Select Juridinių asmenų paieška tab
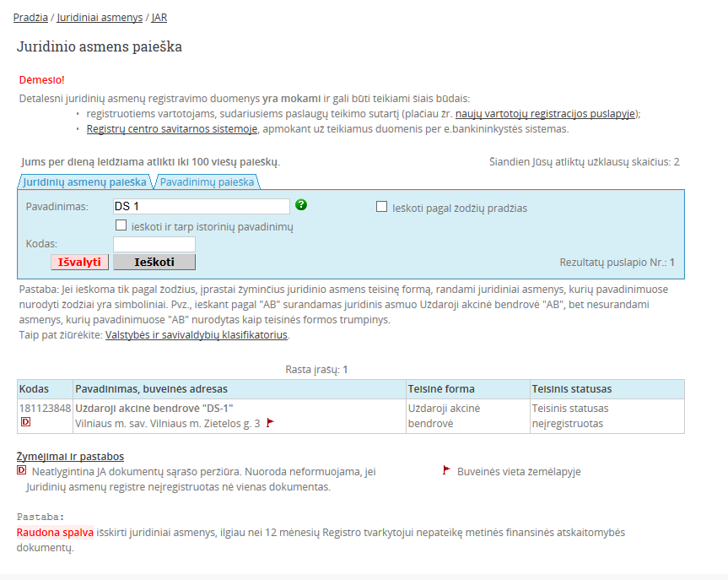The width and height of the screenshot is (728, 580). [84, 182]
